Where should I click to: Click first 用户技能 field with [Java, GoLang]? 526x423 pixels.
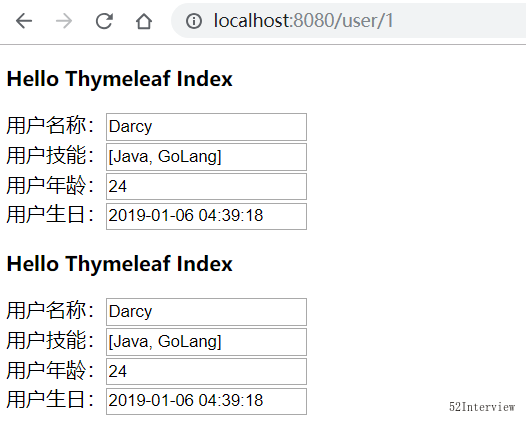click(x=206, y=157)
